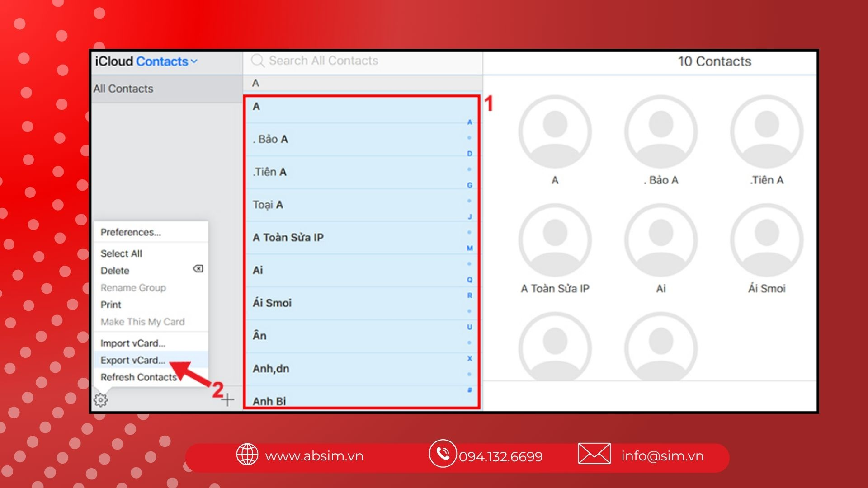Jump to letter M in index
Viewport: 868px width, 488px height.
coord(470,248)
